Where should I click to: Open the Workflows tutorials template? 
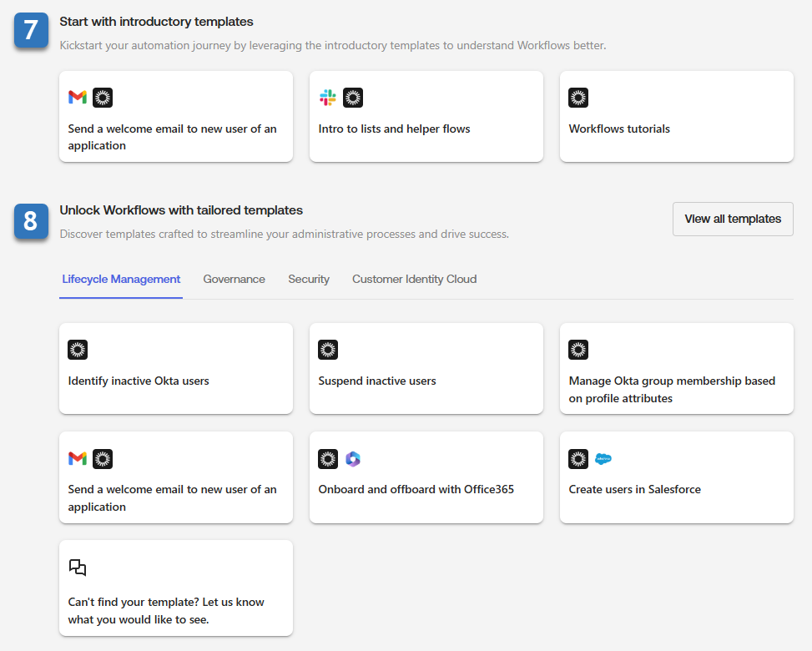click(619, 129)
